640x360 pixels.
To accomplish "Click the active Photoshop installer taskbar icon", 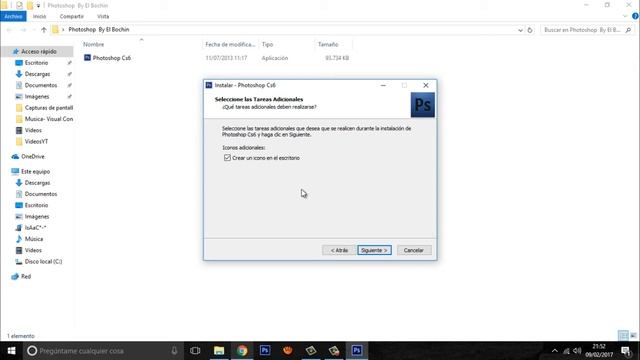I will 357,351.
